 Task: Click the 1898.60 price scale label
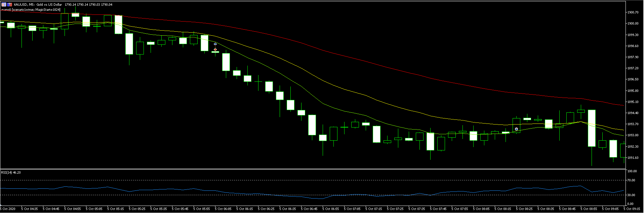633,46
